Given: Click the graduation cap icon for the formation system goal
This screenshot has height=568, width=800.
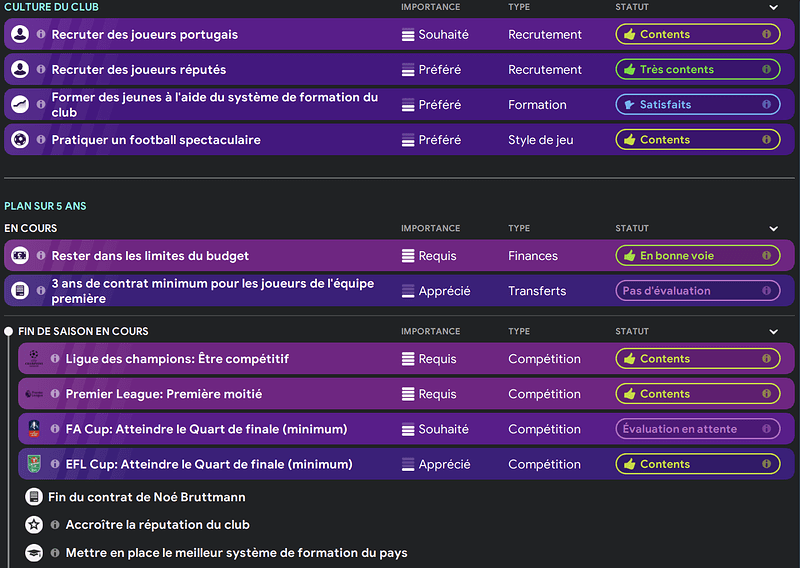Looking at the screenshot, I should [34, 553].
